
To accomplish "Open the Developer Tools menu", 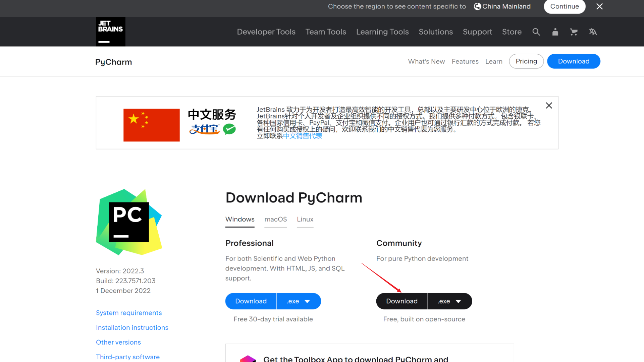I will pos(266,32).
